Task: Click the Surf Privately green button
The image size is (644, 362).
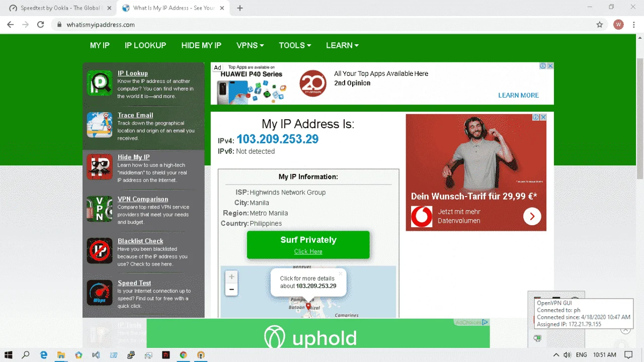Action: (308, 245)
